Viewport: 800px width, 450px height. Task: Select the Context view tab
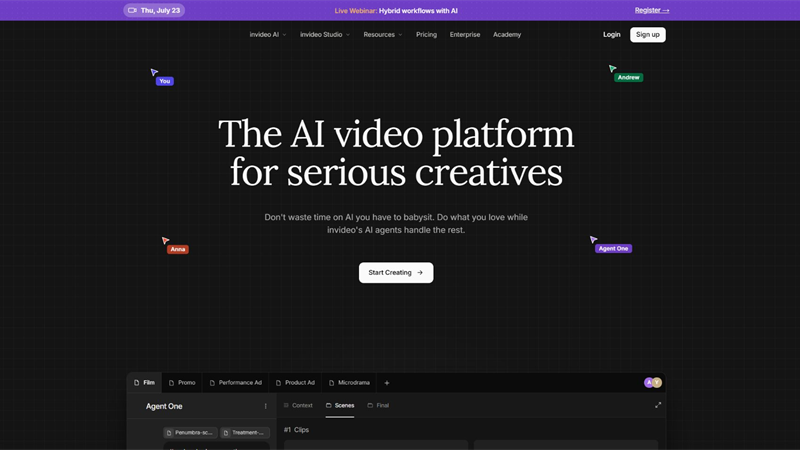(298, 406)
